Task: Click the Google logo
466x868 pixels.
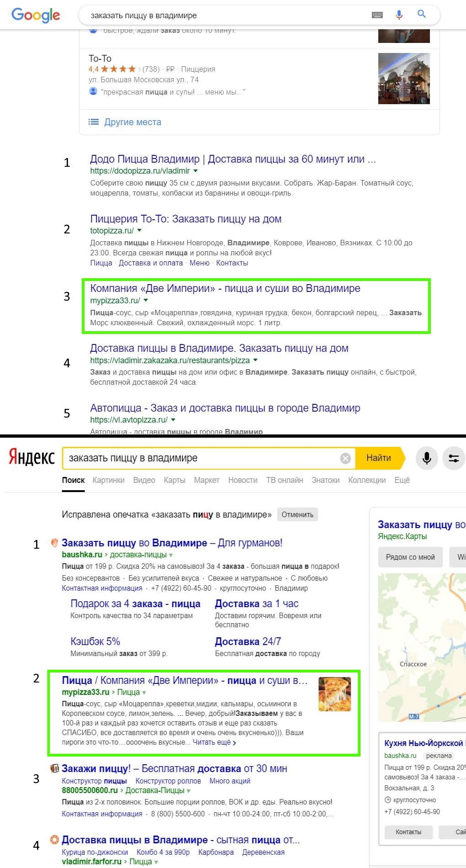Action: (36, 15)
